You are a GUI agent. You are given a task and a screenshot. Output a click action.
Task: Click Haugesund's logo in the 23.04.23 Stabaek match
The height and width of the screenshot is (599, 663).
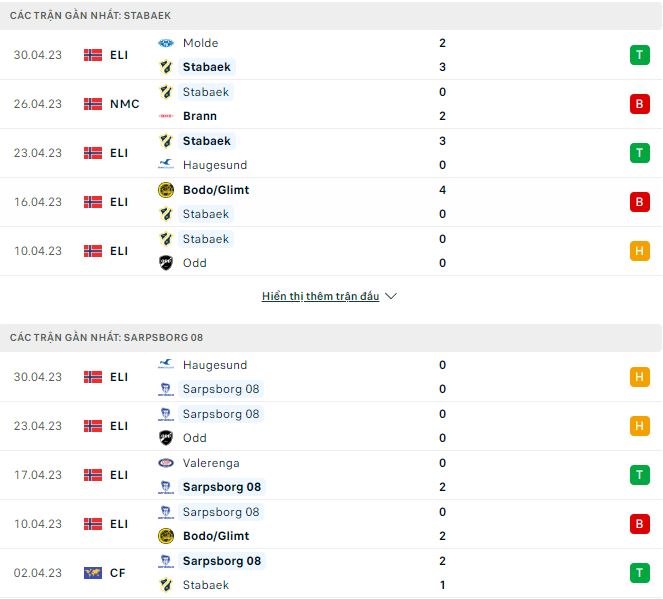tap(166, 165)
